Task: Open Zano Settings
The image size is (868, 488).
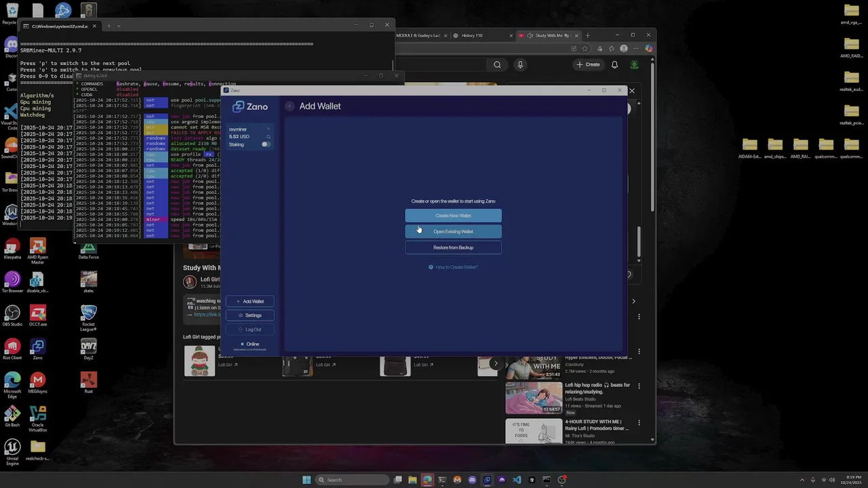Action: click(250, 315)
